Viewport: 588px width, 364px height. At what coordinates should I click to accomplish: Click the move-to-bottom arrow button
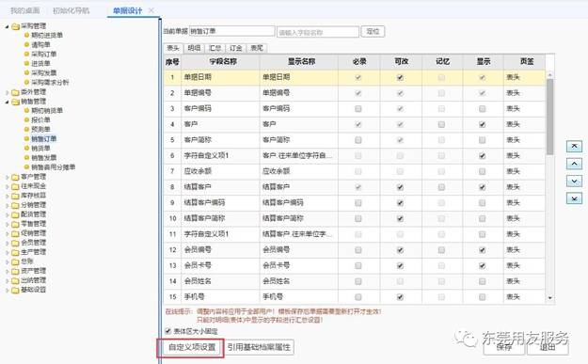point(574,198)
